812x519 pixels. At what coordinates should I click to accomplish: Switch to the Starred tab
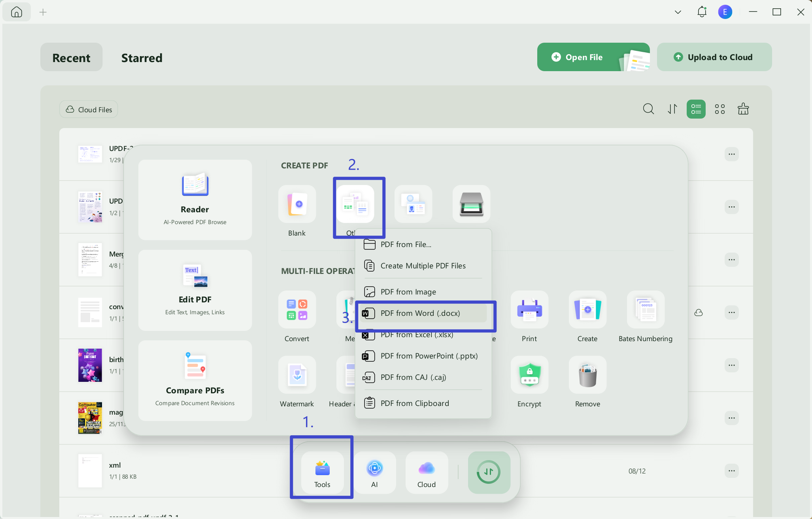point(142,58)
